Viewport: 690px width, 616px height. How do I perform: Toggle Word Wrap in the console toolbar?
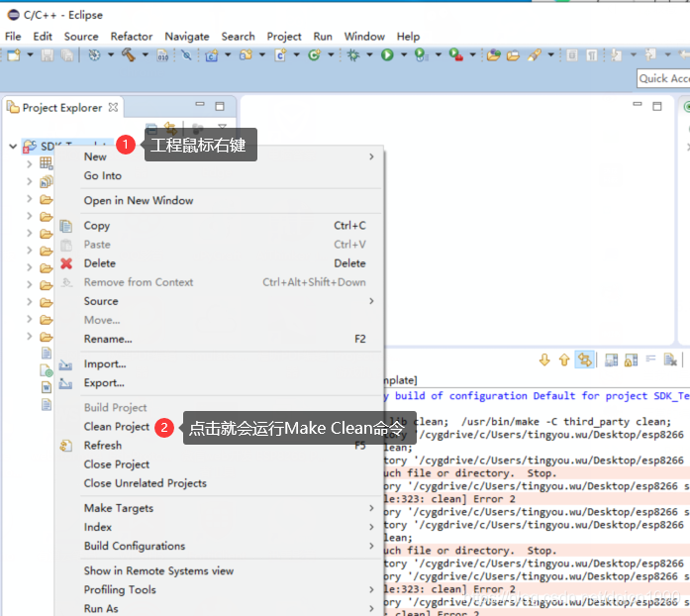click(650, 359)
